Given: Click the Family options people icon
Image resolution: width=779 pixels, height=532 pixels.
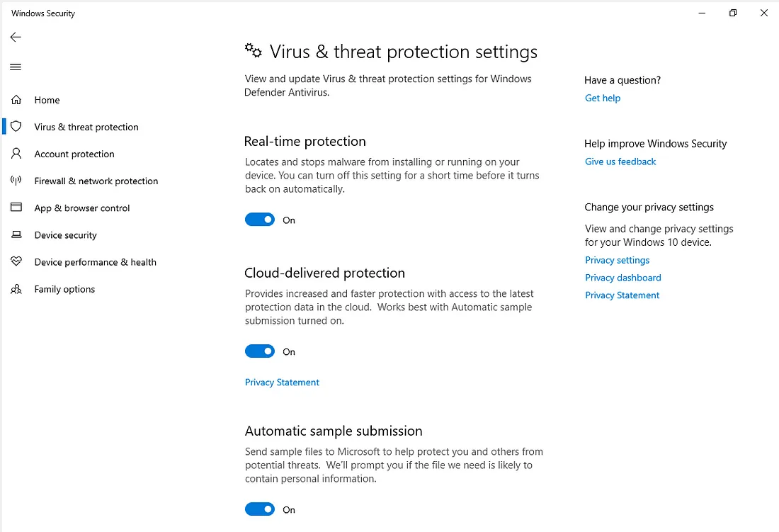Looking at the screenshot, I should [16, 289].
